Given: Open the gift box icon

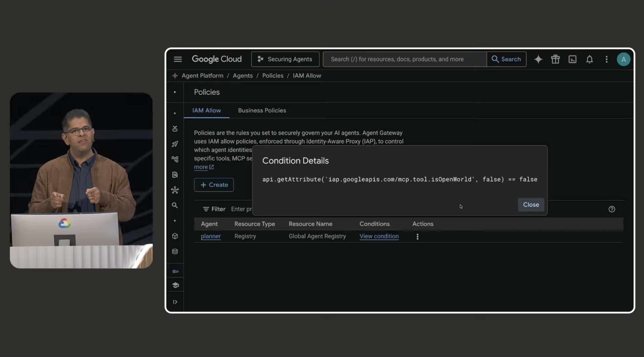Looking at the screenshot, I should coord(555,59).
